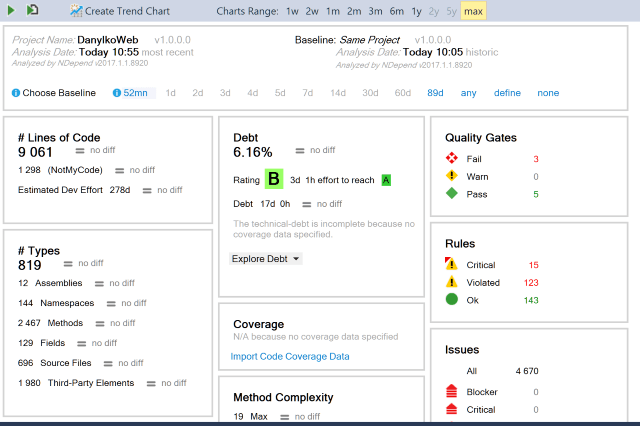Viewport: 640px width, 426px height.
Task: Click define baseline link
Action: click(507, 93)
